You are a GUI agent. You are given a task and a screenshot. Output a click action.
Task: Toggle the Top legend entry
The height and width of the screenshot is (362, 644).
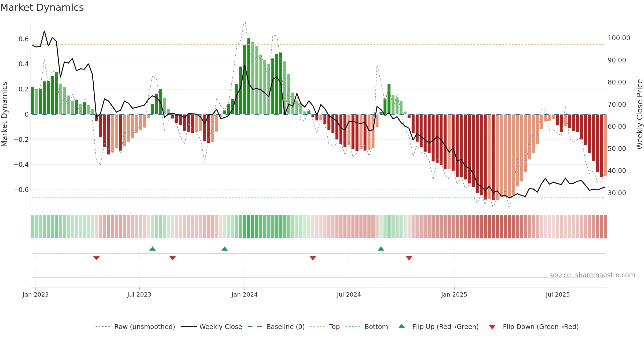pos(325,327)
